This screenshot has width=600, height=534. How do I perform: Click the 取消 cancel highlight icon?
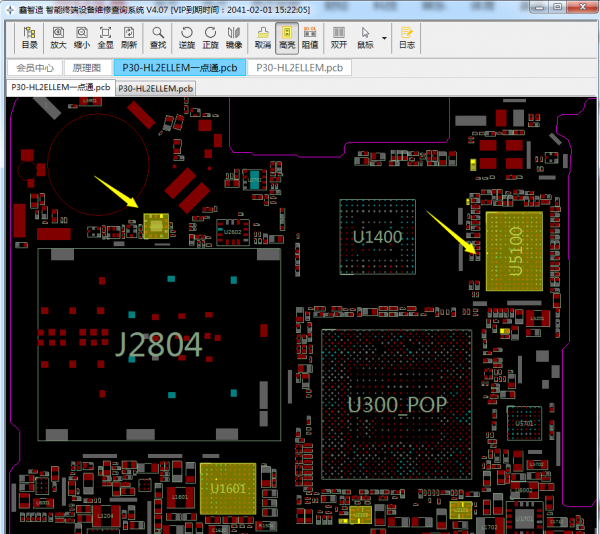[263, 38]
